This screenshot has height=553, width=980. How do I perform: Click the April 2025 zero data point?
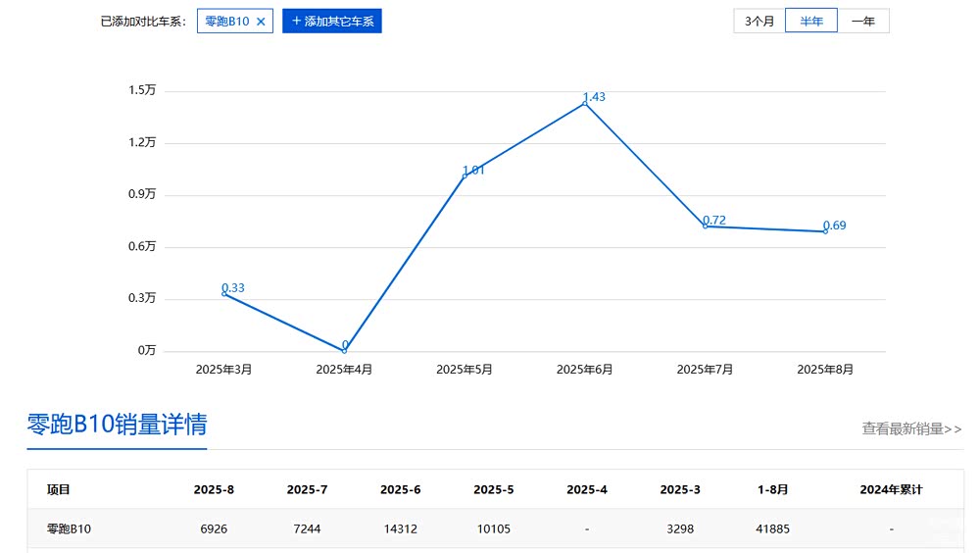(345, 350)
